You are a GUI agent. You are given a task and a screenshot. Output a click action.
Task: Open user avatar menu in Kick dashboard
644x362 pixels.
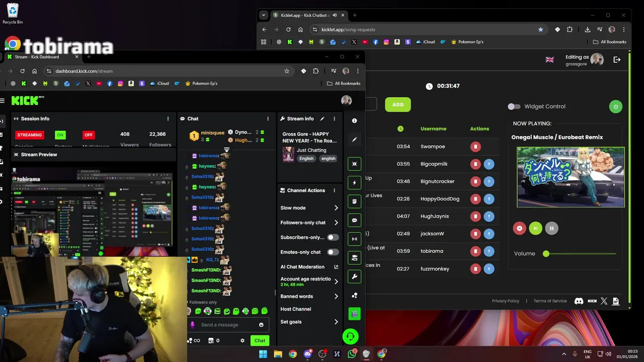click(x=346, y=101)
